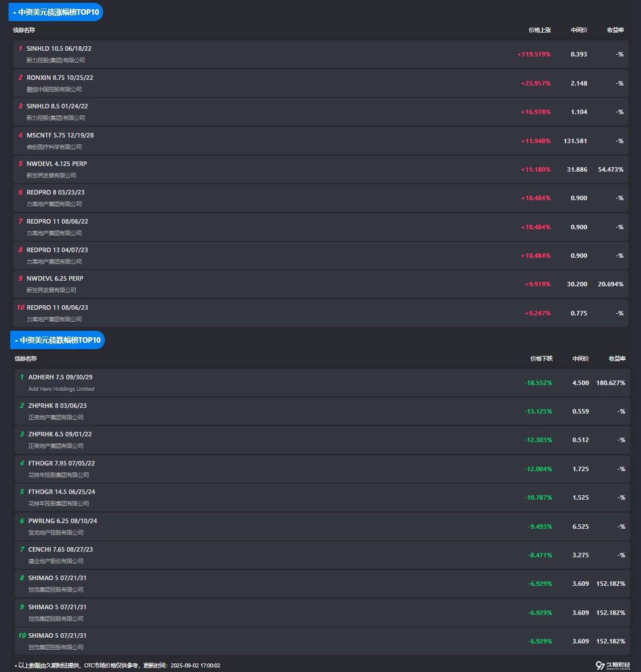The height and width of the screenshot is (672, 641).
Task: Click the +23.957% price gain value
Action: [x=535, y=83]
